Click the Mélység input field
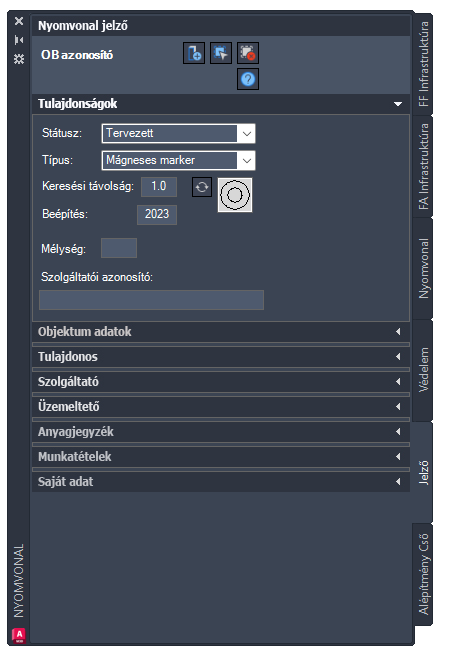 tap(119, 248)
